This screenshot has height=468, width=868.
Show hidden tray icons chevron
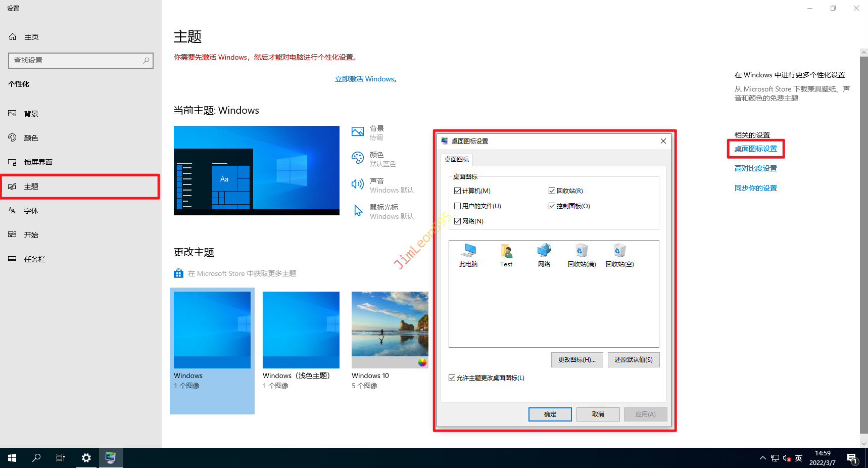click(762, 458)
